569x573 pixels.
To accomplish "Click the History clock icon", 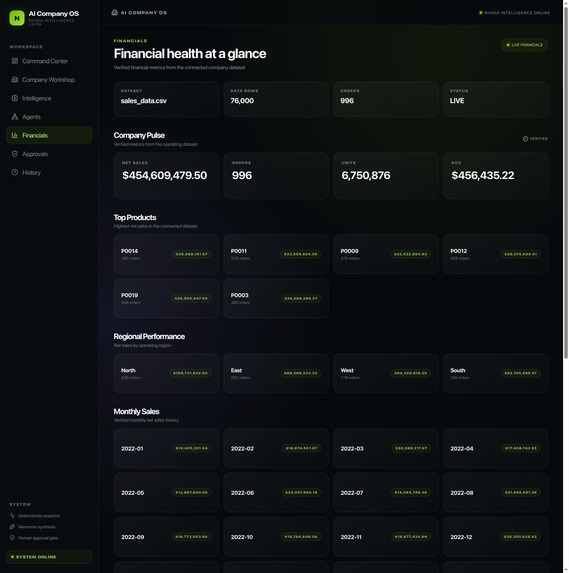I will coord(15,172).
